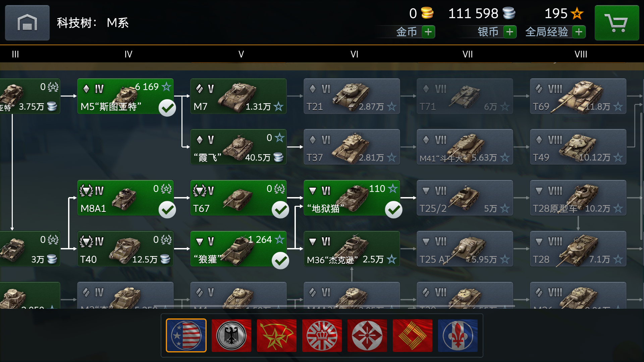Image resolution: width=644 pixels, height=362 pixels.
Task: Add gold coins with plus button
Action: (x=428, y=32)
